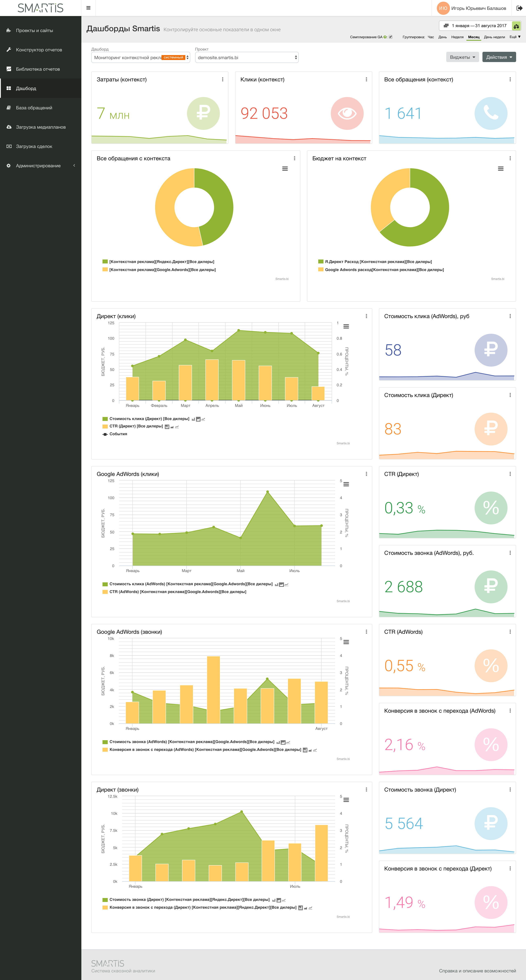Toggle Google.Adwords legend series in Все обращения с контекста
Viewport: 526px width, 980px height.
(162, 270)
